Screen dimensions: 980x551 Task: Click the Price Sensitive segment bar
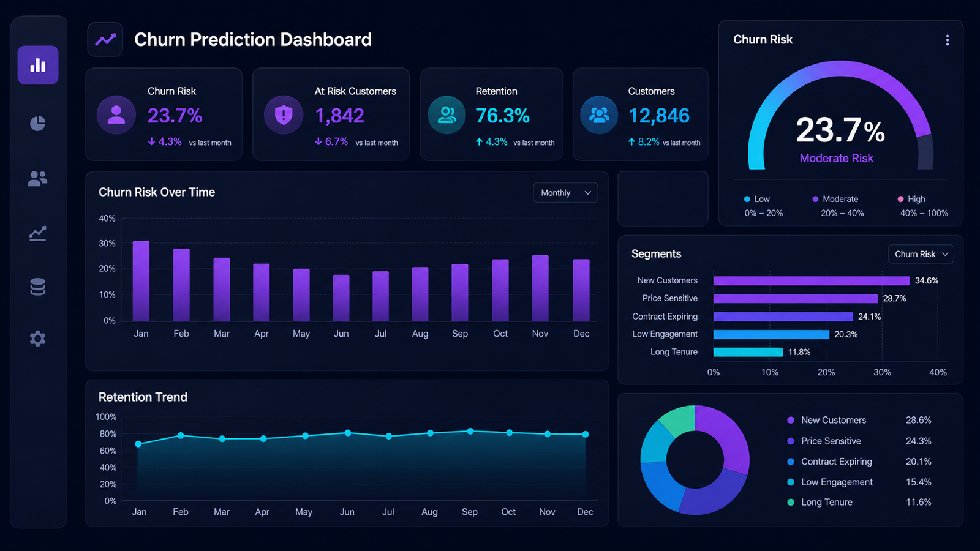tap(796, 298)
